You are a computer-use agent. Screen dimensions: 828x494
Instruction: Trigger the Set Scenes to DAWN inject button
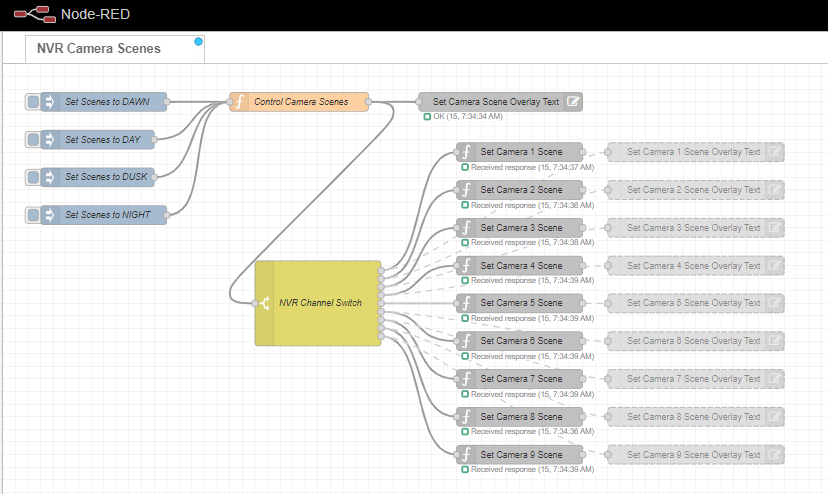(x=33, y=101)
